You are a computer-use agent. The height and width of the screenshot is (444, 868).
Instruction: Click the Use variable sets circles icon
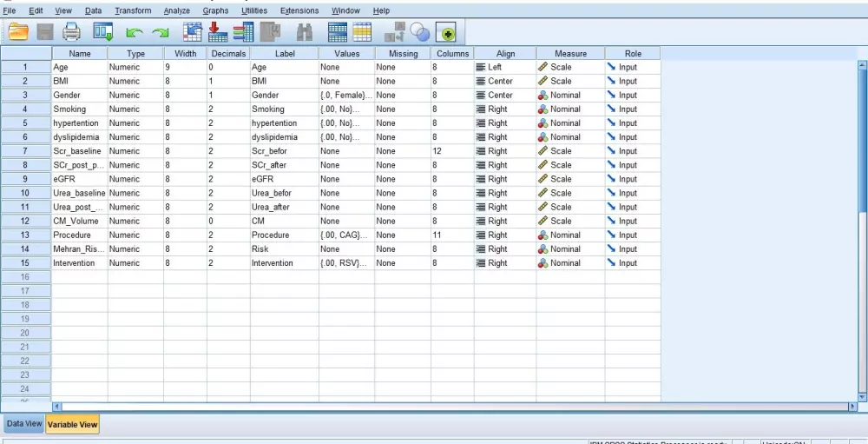point(420,33)
